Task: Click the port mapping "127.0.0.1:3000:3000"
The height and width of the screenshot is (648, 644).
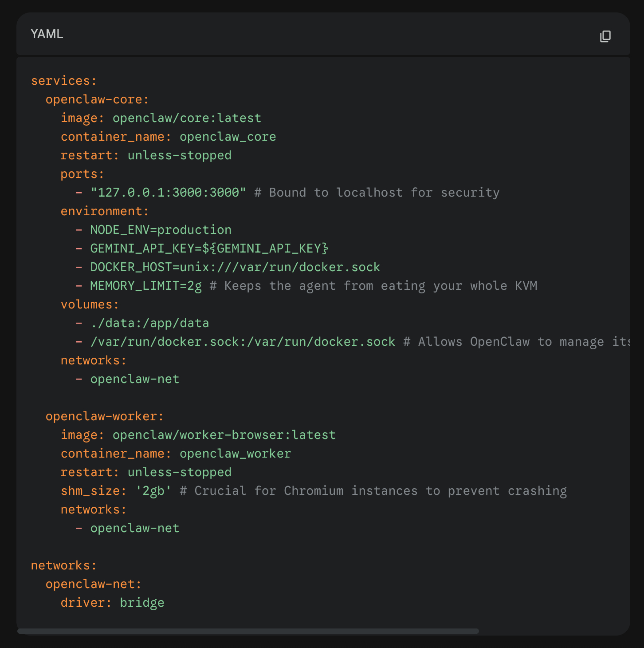Action: pos(168,193)
